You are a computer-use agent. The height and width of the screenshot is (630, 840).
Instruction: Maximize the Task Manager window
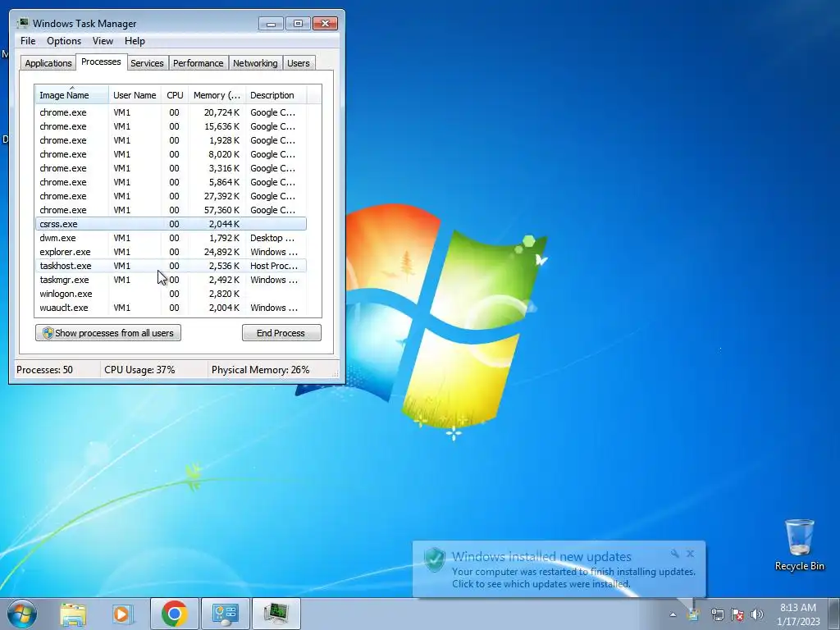298,24
